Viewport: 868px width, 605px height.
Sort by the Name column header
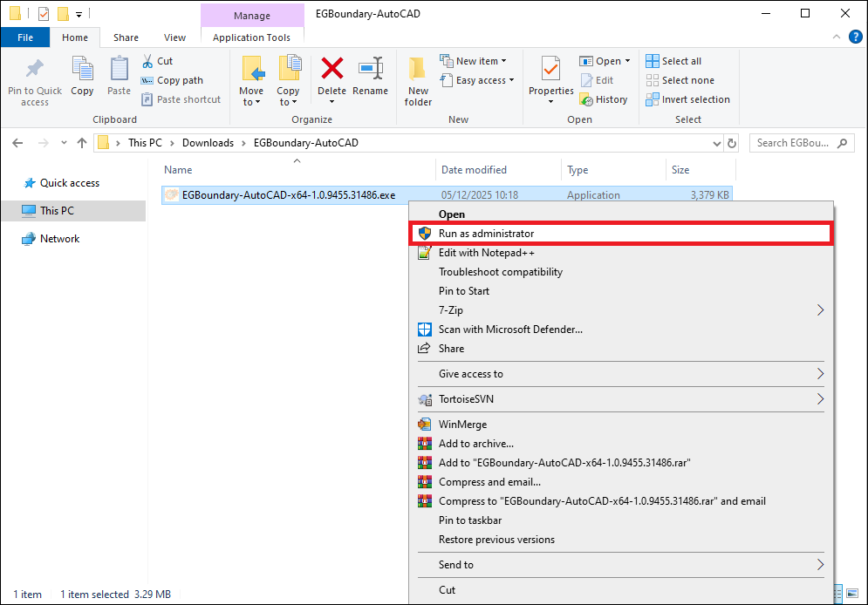[178, 170]
